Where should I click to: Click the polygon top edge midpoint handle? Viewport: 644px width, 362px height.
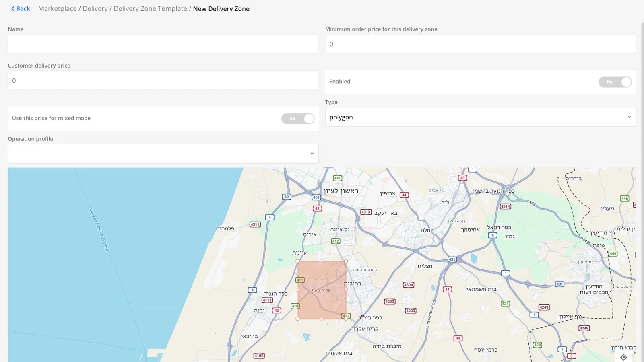click(x=322, y=261)
